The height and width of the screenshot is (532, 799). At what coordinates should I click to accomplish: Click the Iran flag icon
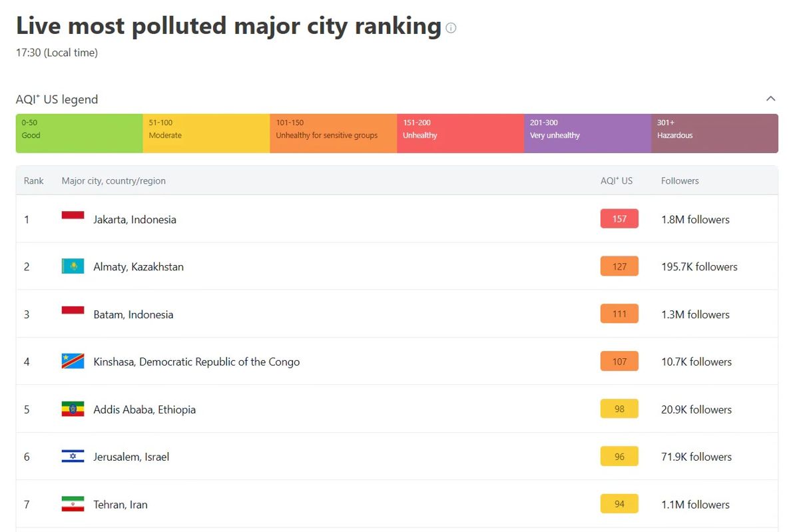click(73, 504)
